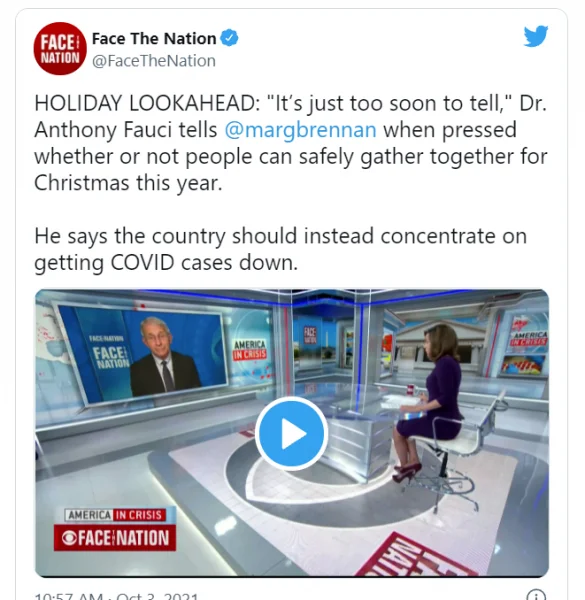Click the "It's just too soon to tell" quote

click(390, 103)
